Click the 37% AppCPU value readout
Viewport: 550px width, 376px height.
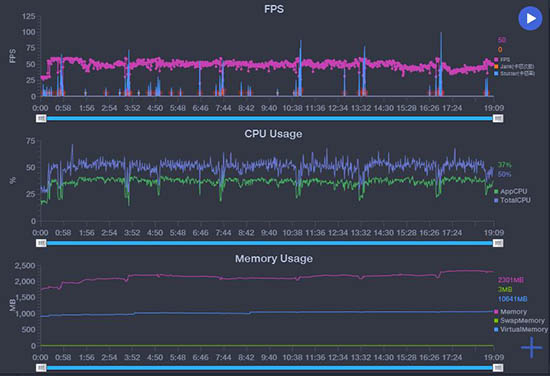[x=504, y=165]
